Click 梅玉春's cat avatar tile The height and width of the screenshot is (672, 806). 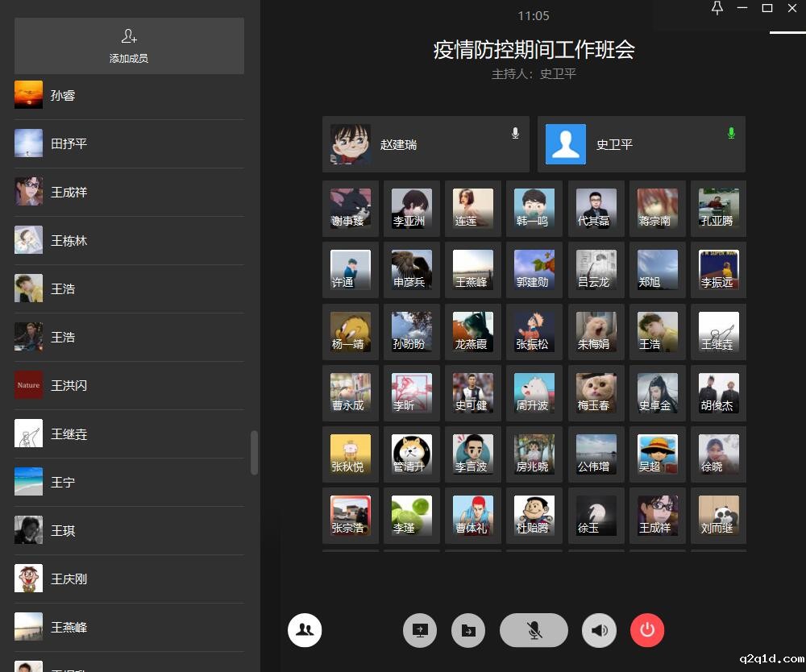click(596, 393)
